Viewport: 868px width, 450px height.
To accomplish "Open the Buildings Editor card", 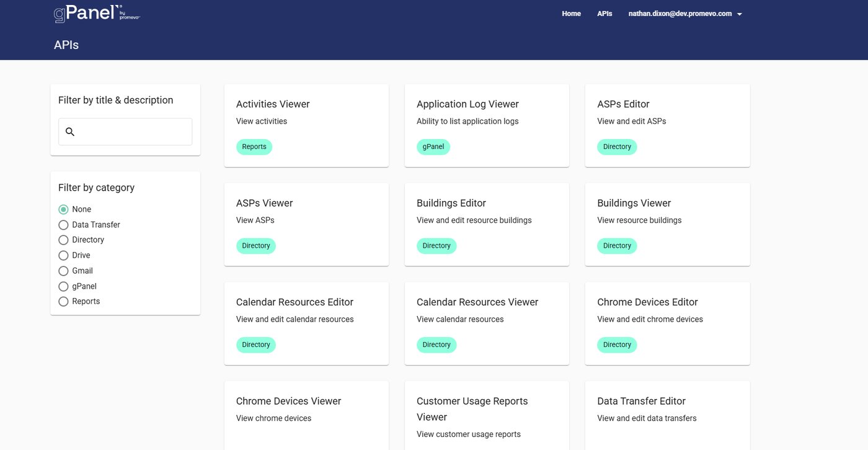I will (487, 225).
